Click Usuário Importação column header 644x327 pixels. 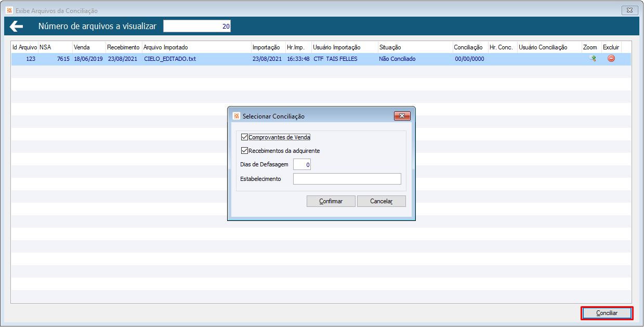(x=345, y=47)
